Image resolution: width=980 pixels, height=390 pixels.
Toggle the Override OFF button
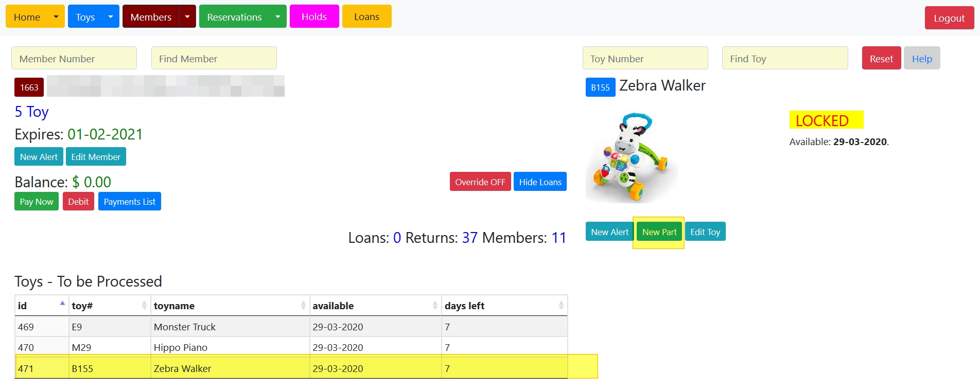(480, 182)
